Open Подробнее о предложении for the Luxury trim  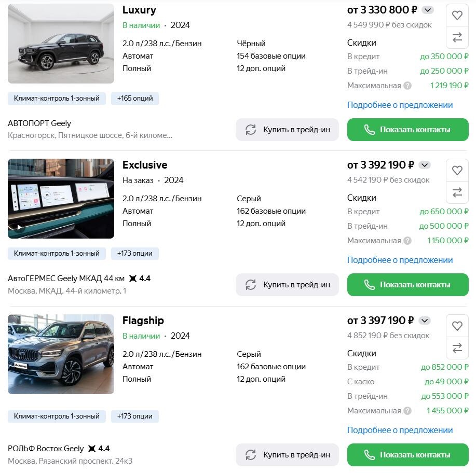point(400,105)
